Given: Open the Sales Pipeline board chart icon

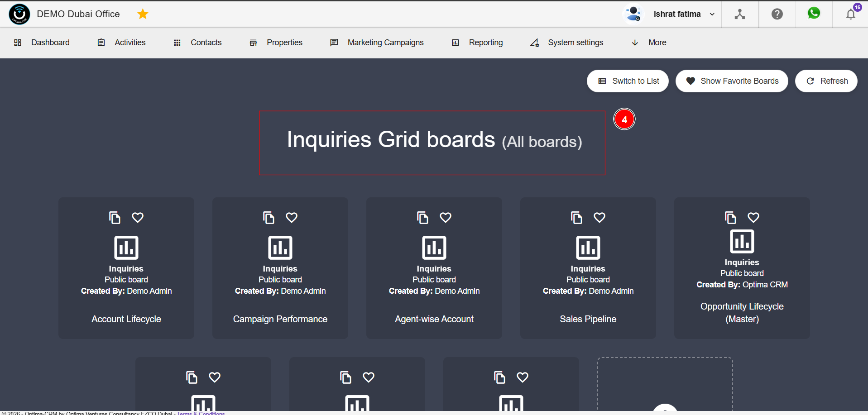Looking at the screenshot, I should (x=588, y=248).
